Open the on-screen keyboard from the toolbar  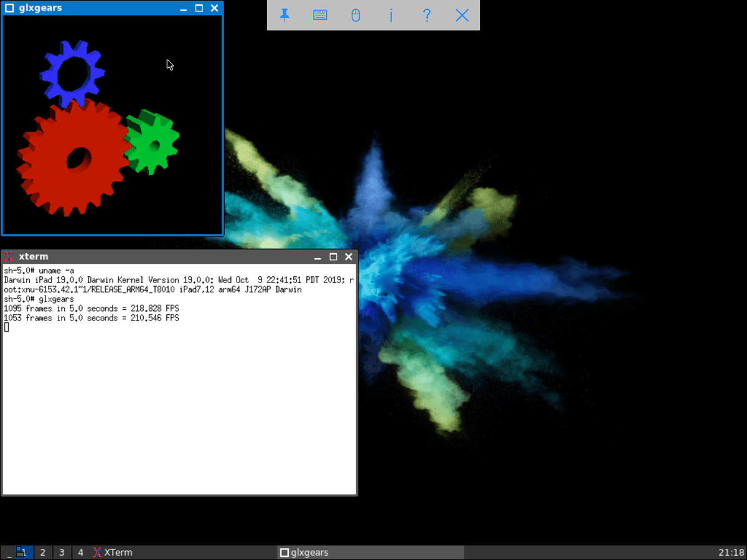coord(320,15)
